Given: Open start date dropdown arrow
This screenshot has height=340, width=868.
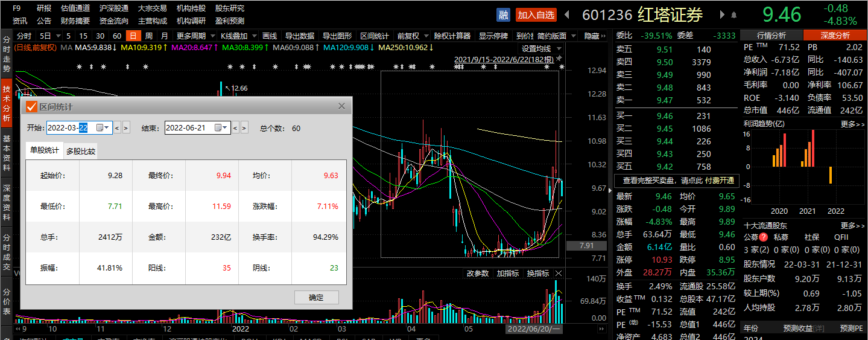Looking at the screenshot, I should 107,127.
